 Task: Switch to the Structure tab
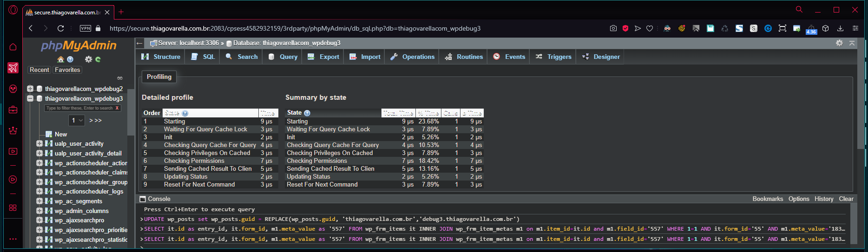(x=161, y=57)
